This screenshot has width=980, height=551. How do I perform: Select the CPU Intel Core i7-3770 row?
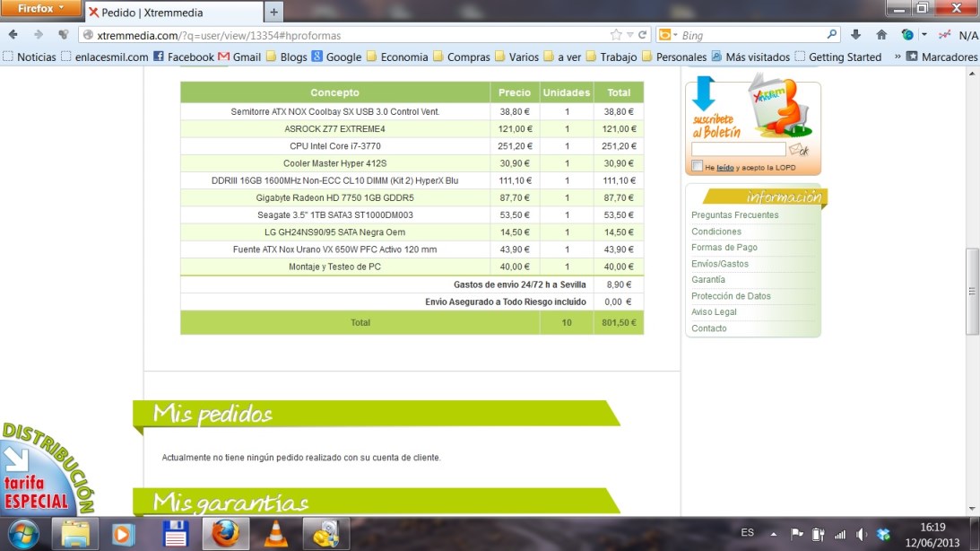(412, 145)
